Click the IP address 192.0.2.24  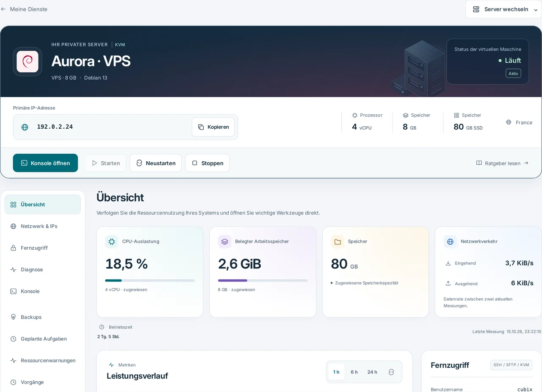[55, 127]
